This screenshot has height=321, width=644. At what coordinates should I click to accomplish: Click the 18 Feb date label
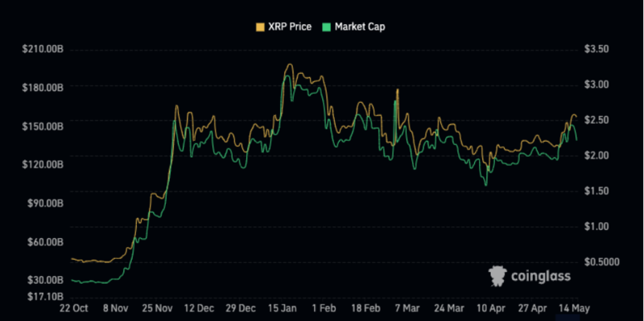[366, 308]
